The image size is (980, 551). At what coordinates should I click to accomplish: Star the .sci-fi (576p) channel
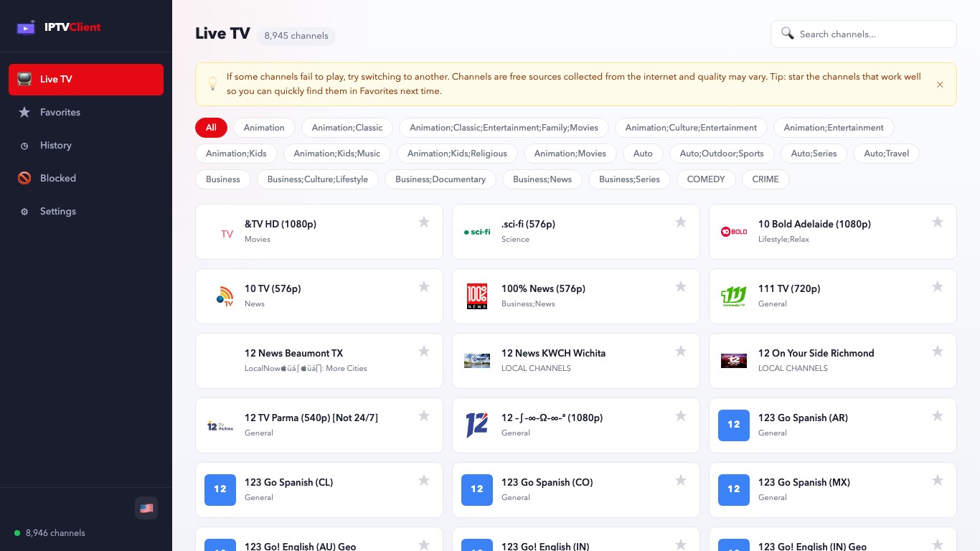[681, 222]
